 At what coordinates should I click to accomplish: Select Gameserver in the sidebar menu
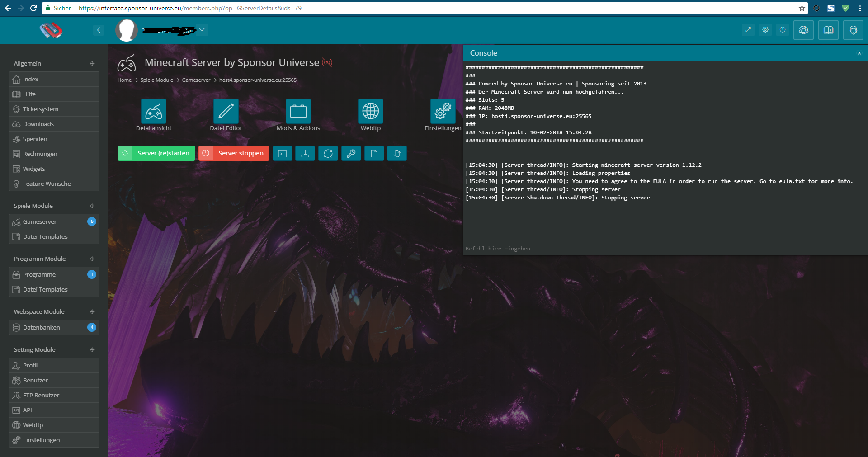tap(40, 221)
